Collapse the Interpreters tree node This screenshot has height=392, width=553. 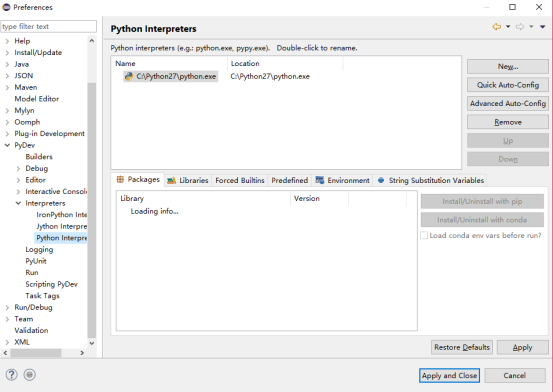tap(18, 203)
